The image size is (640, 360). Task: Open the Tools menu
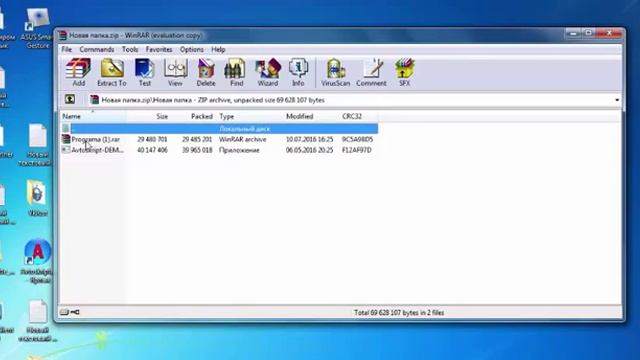130,49
